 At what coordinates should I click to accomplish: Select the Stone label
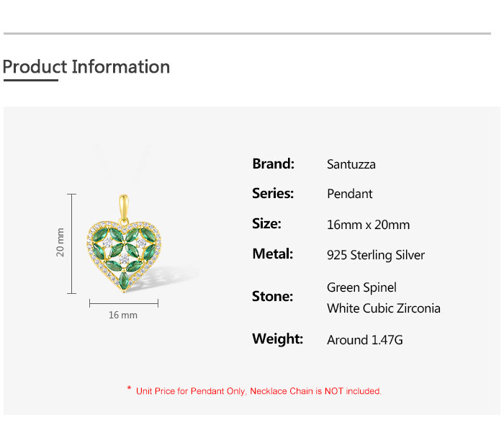click(272, 296)
